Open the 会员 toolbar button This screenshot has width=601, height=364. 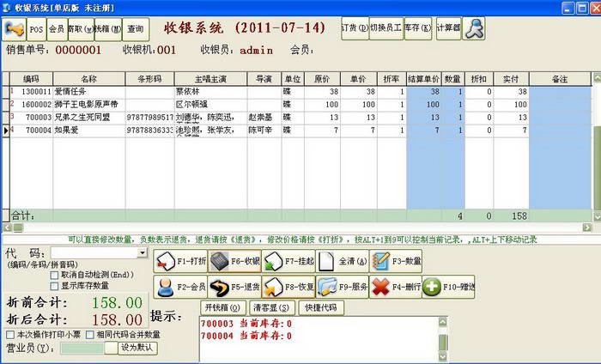(58, 29)
